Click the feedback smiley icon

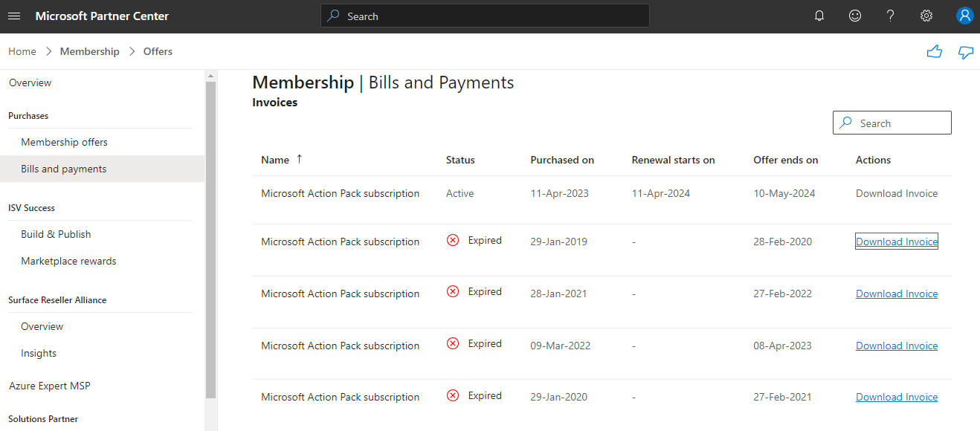pos(855,16)
